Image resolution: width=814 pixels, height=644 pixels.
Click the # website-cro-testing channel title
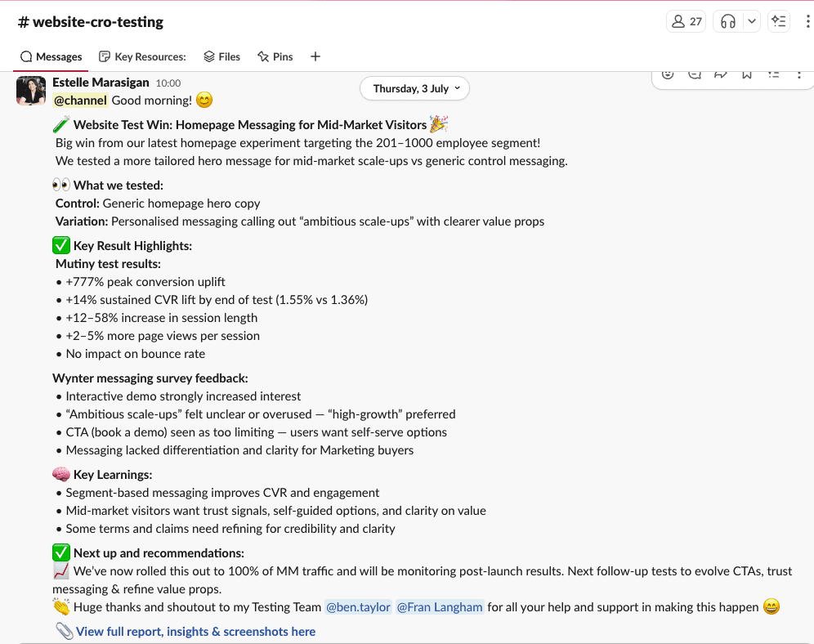click(x=91, y=22)
